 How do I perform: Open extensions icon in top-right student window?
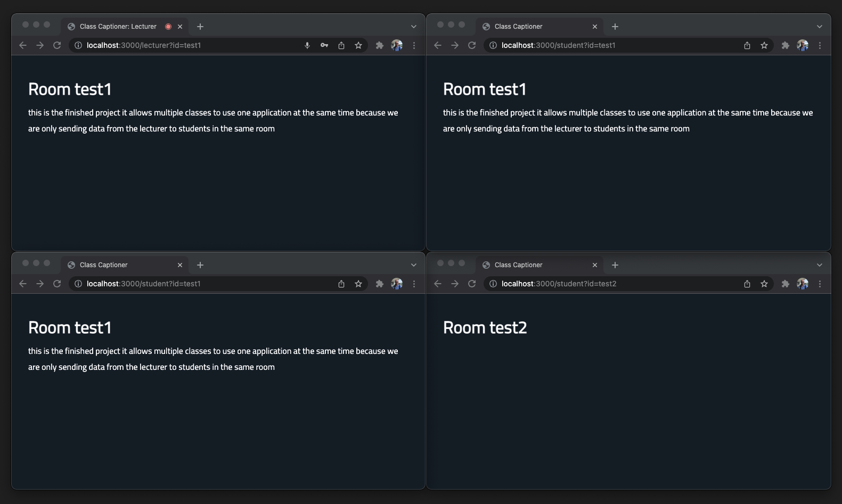[786, 45]
